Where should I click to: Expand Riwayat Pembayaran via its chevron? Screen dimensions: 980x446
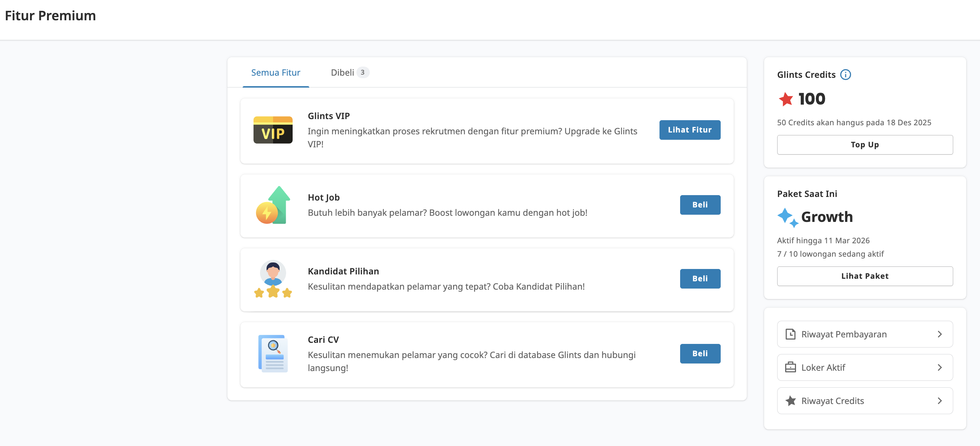point(940,334)
